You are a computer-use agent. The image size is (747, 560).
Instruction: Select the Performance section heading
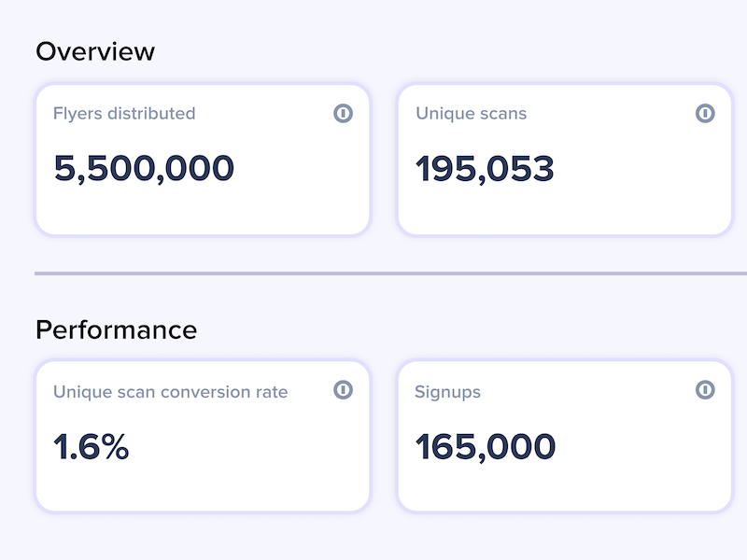point(116,329)
